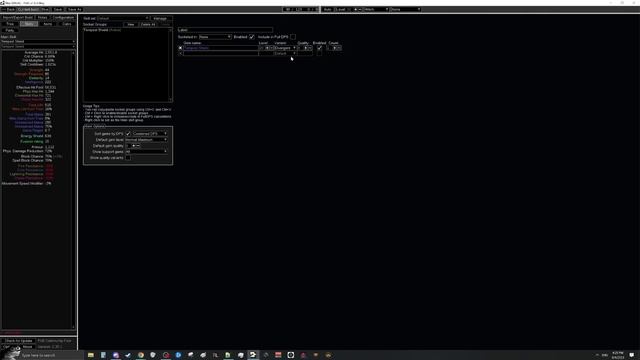This screenshot has height=360, width=640.
Task: Open the Skill set dropdown
Action: point(123,18)
